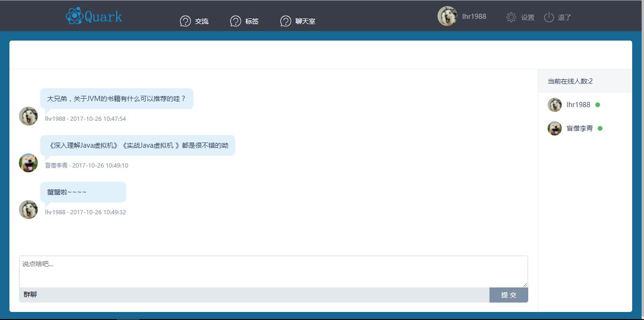Click lhr1988 avatar in online list
The height and width of the screenshot is (320, 644).
coord(555,105)
